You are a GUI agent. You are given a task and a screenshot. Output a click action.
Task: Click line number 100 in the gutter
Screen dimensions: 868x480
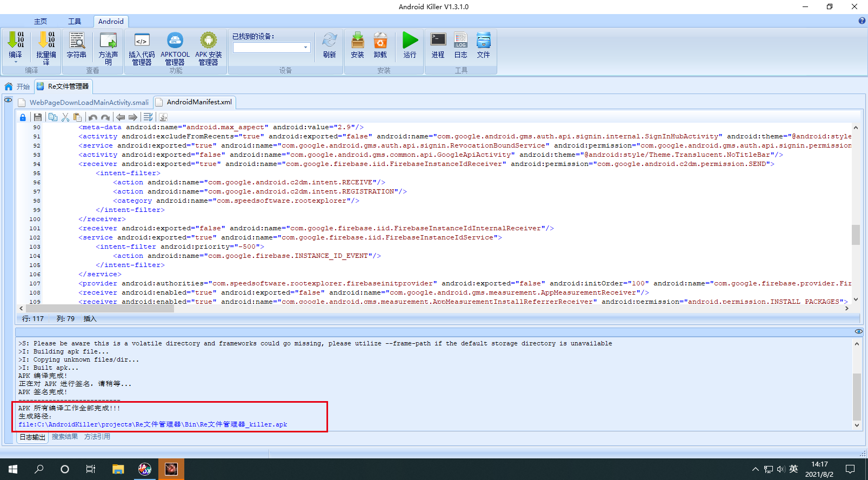[x=35, y=219]
